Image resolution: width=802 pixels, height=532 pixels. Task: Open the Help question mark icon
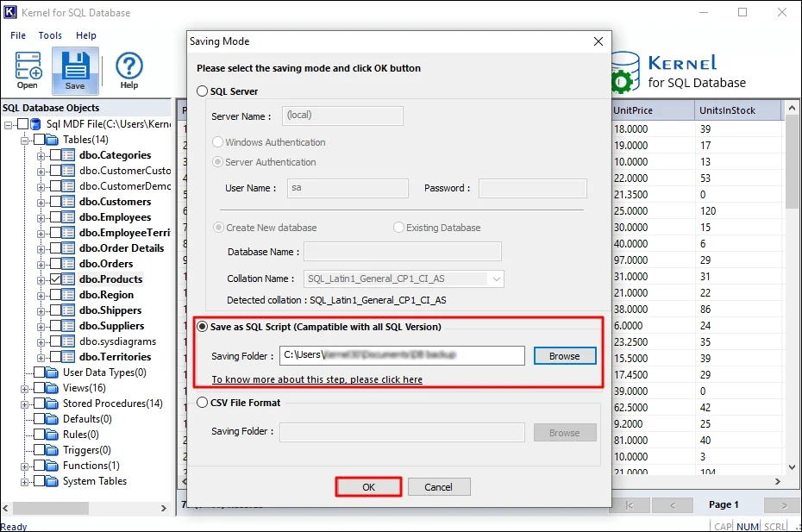pyautogui.click(x=128, y=66)
